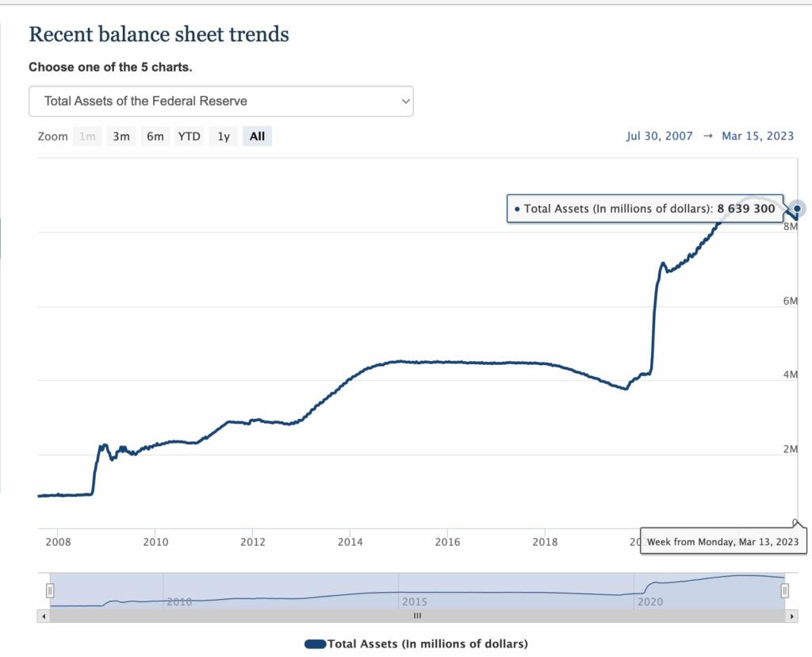
Task: Switch zoom to YTD
Action: [189, 136]
